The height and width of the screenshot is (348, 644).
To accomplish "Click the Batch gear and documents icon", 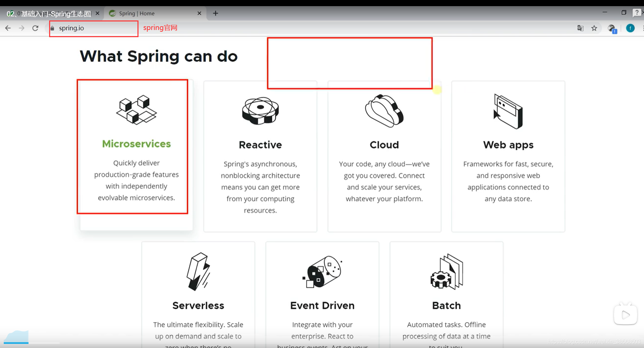I will coord(447,272).
